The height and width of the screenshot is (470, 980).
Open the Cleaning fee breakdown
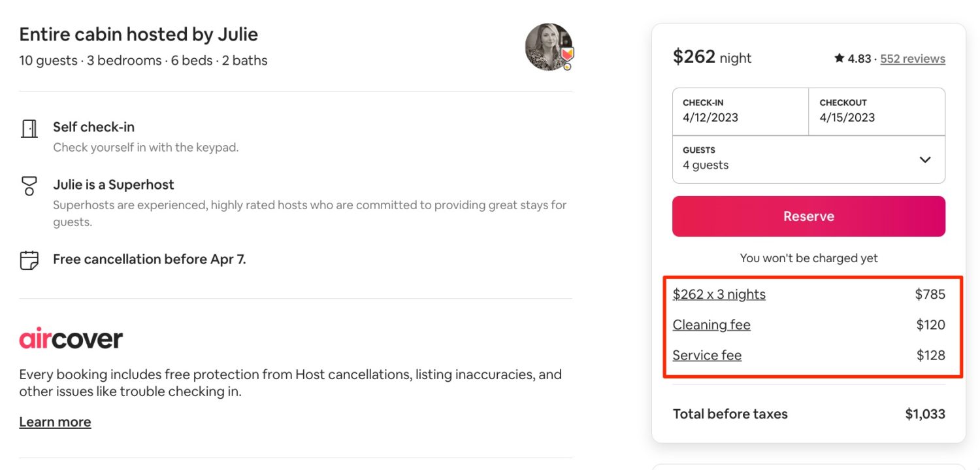click(x=711, y=324)
